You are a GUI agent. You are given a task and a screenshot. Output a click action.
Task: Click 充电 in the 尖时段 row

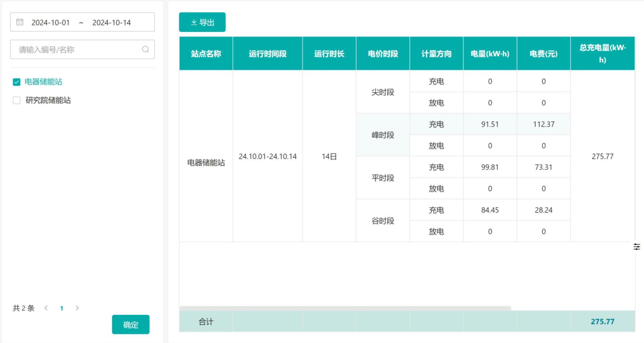click(x=436, y=81)
